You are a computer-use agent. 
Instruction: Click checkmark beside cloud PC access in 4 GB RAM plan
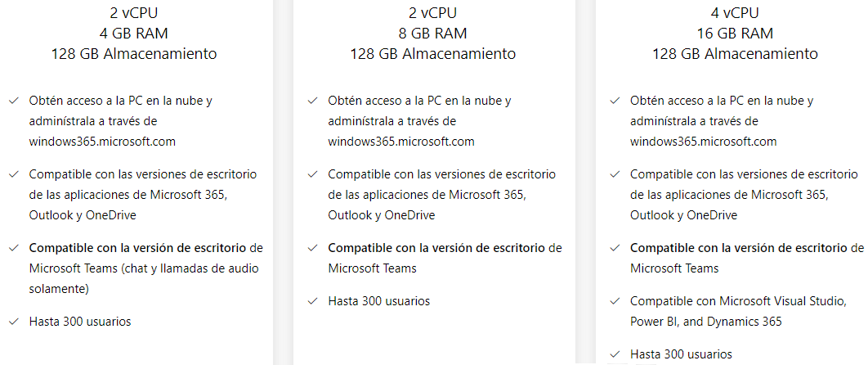(13, 101)
